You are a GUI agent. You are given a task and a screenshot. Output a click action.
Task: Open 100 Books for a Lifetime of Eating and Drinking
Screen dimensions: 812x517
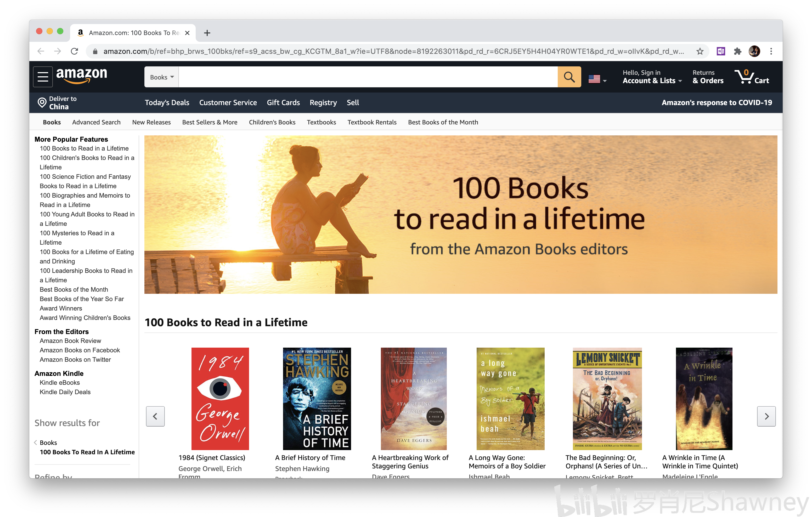point(87,256)
